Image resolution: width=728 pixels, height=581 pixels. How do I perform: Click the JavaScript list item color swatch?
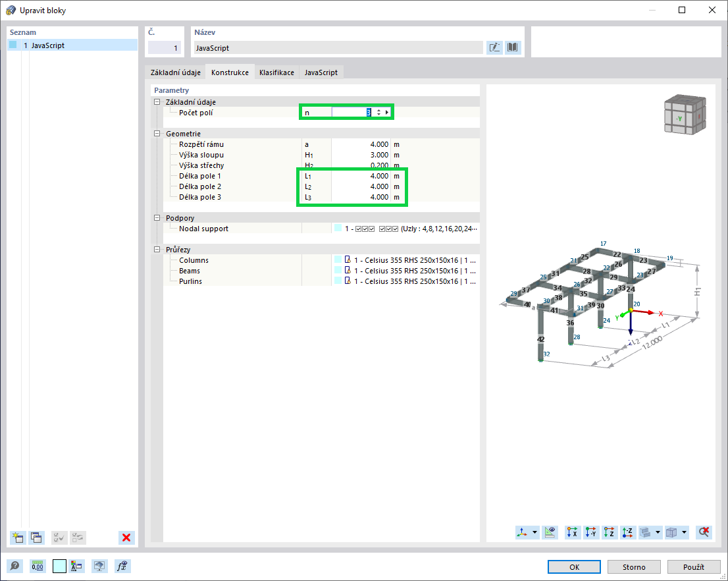tap(13, 45)
